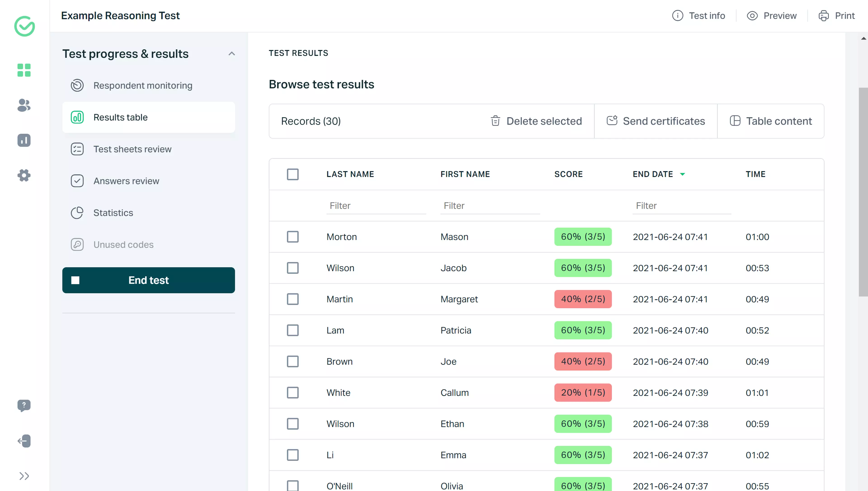Viewport: 868px width, 491px height.
Task: Click the Print printer icon
Action: 823,16
